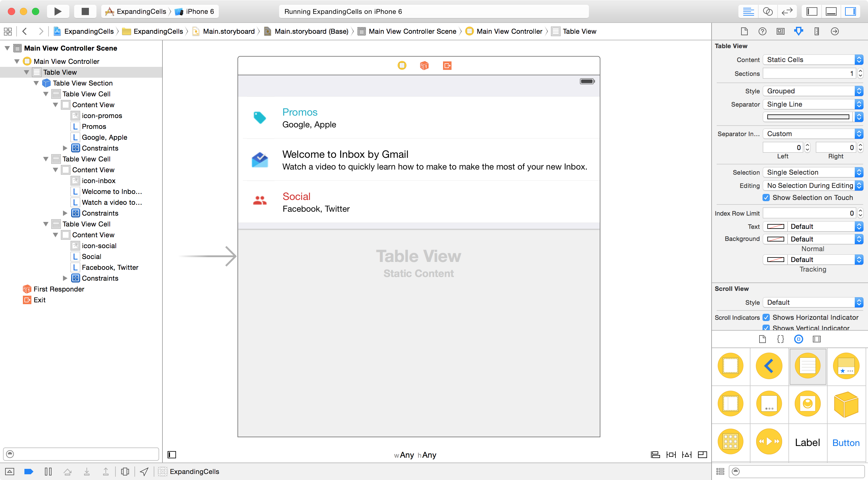The width and height of the screenshot is (868, 480).
Task: Open the Connections inspector
Action: click(835, 31)
